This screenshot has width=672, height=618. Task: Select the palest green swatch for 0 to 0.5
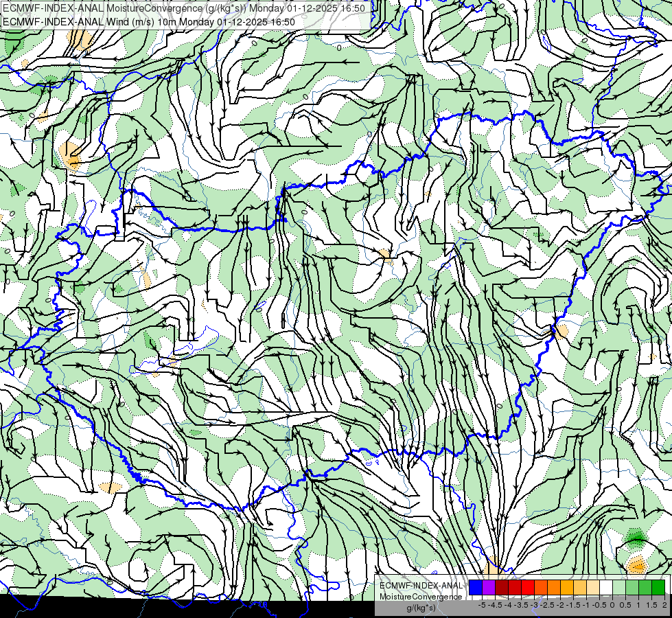(x=619, y=587)
